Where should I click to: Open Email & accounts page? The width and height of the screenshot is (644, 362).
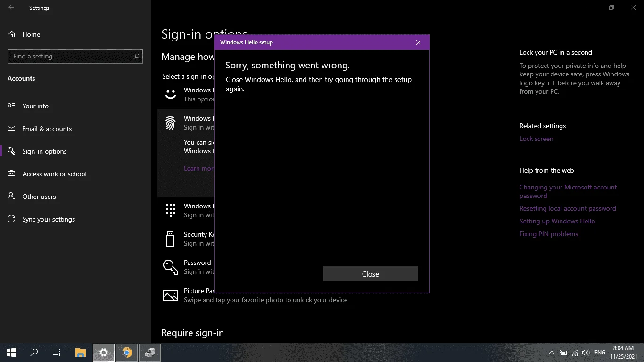coord(75,129)
